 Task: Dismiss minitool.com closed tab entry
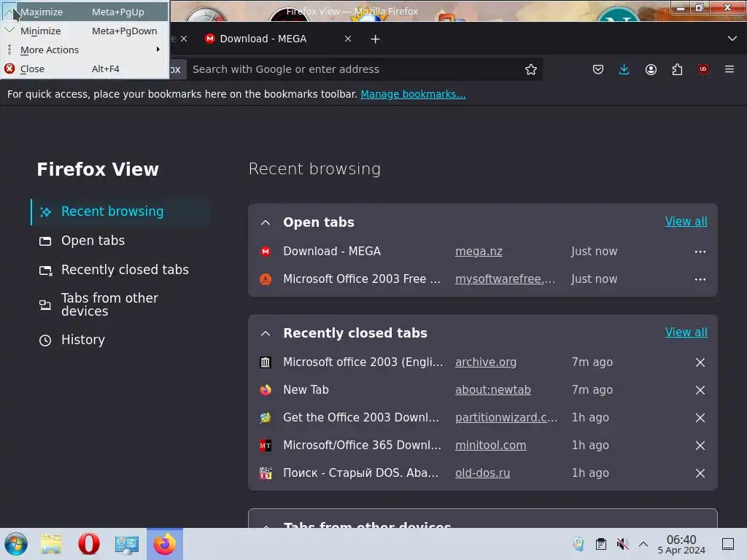click(x=700, y=446)
